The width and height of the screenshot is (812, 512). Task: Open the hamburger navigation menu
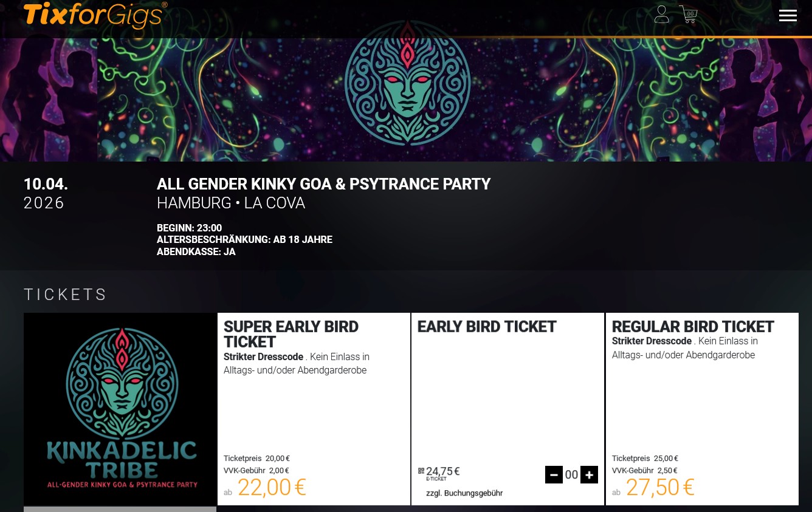[x=788, y=16]
